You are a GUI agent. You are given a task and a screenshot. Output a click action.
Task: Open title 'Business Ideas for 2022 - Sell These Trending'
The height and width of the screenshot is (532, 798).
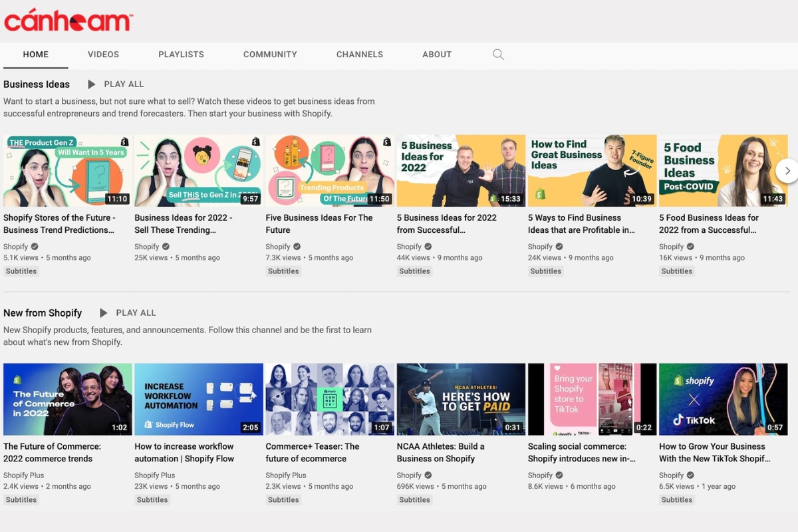[x=184, y=224]
